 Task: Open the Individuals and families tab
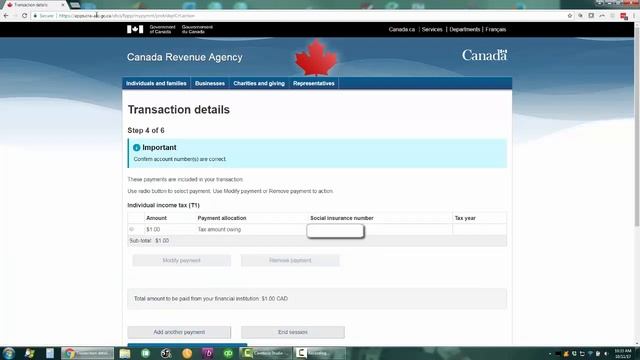(x=156, y=83)
